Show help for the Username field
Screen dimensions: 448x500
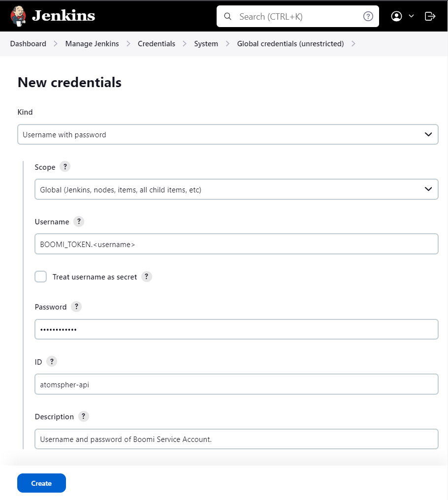coord(79,221)
